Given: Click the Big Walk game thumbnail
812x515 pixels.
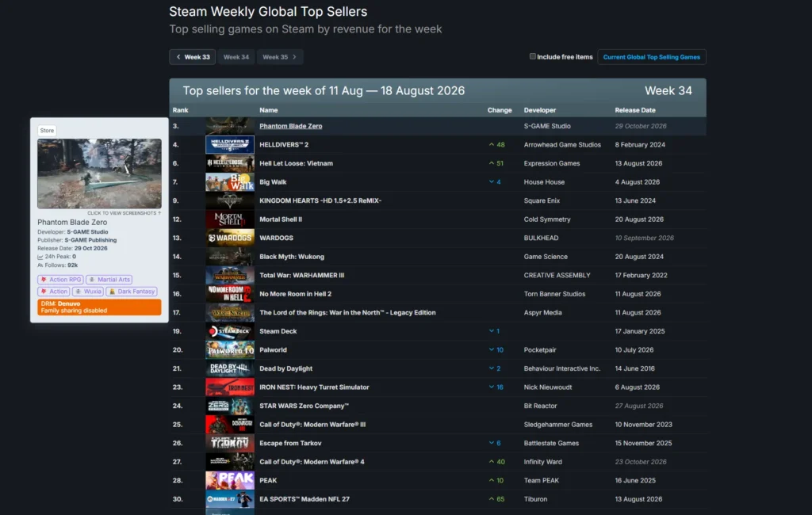Looking at the screenshot, I should tap(230, 181).
